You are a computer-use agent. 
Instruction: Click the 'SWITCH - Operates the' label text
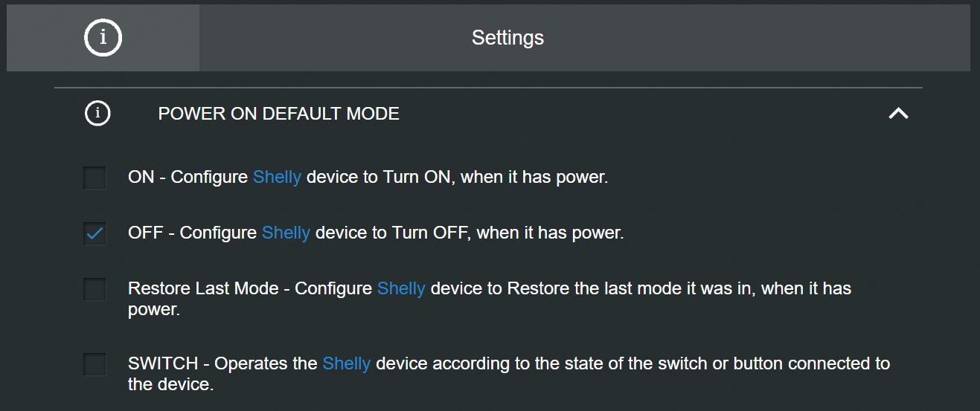point(222,364)
